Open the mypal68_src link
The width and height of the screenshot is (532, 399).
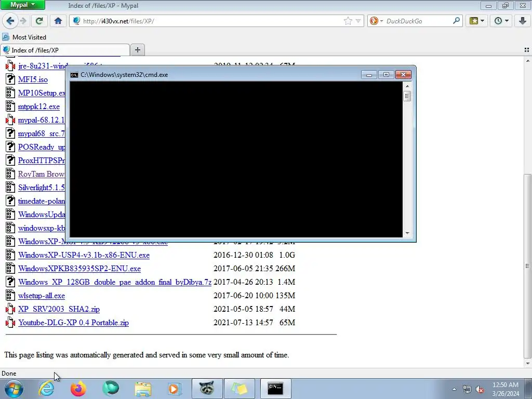pos(42,134)
